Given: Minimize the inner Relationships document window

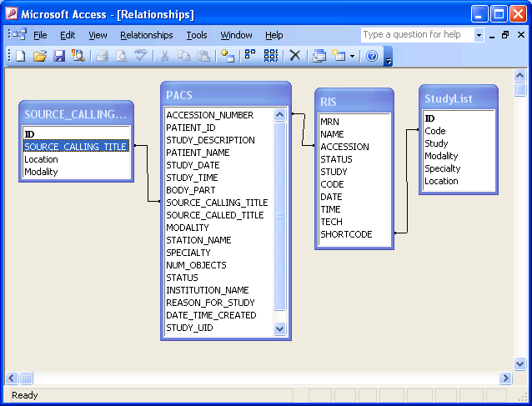Looking at the screenshot, I should pos(492,35).
